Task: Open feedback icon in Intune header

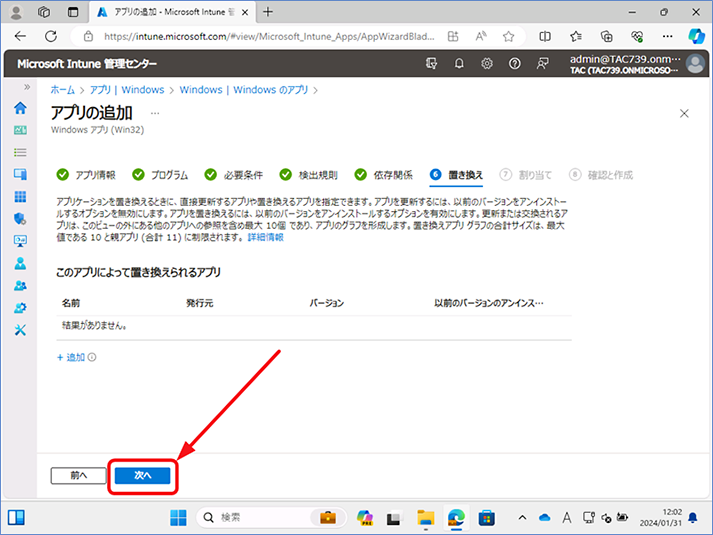Action: (542, 64)
